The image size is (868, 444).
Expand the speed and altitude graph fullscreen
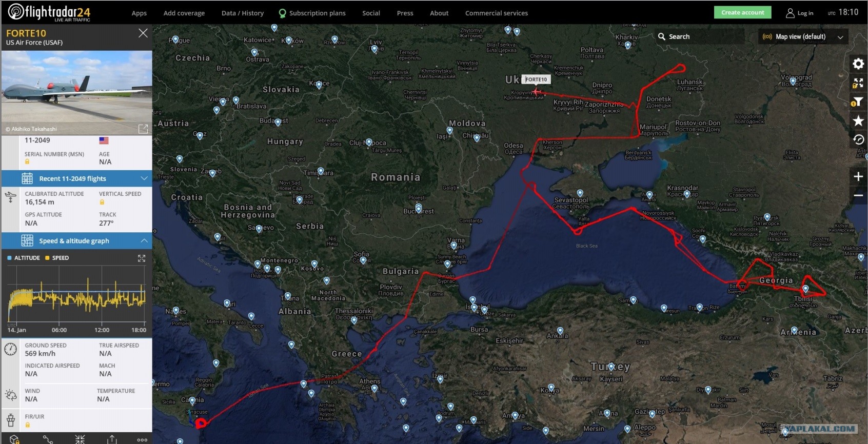tap(142, 258)
